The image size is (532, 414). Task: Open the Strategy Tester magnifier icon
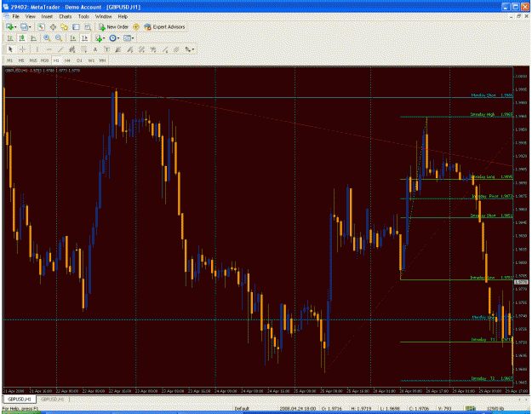[x=88, y=26]
